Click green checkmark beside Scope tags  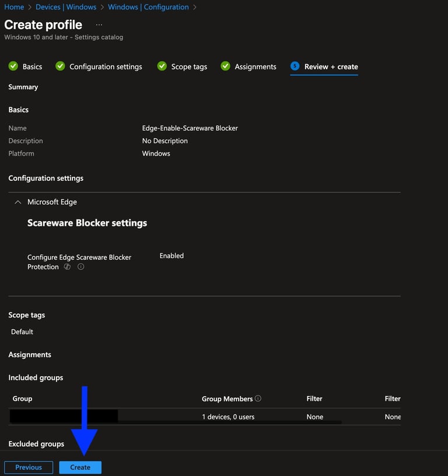pyautogui.click(x=162, y=66)
